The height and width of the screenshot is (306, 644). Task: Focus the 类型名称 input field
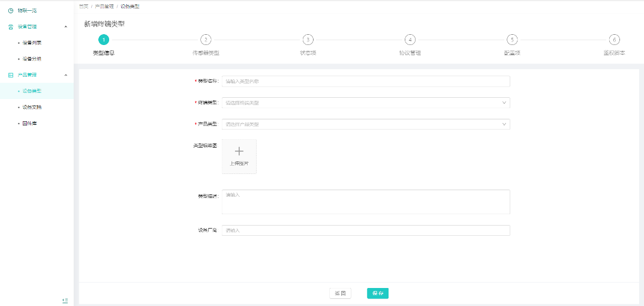[366, 81]
